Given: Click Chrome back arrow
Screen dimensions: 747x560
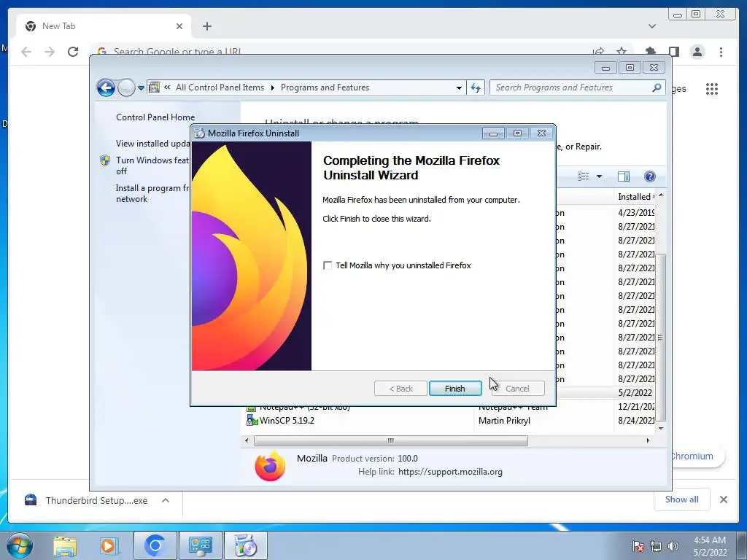Looking at the screenshot, I should (x=26, y=52).
